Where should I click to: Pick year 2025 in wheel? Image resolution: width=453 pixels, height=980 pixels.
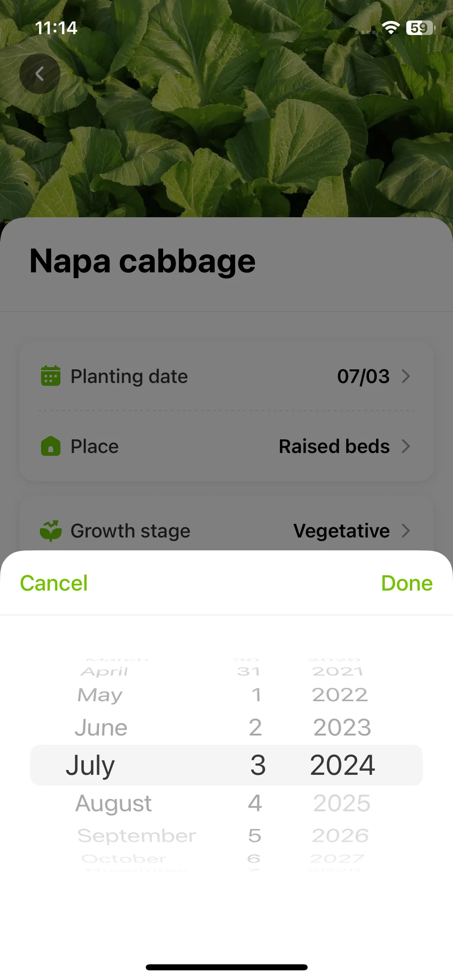click(x=342, y=803)
